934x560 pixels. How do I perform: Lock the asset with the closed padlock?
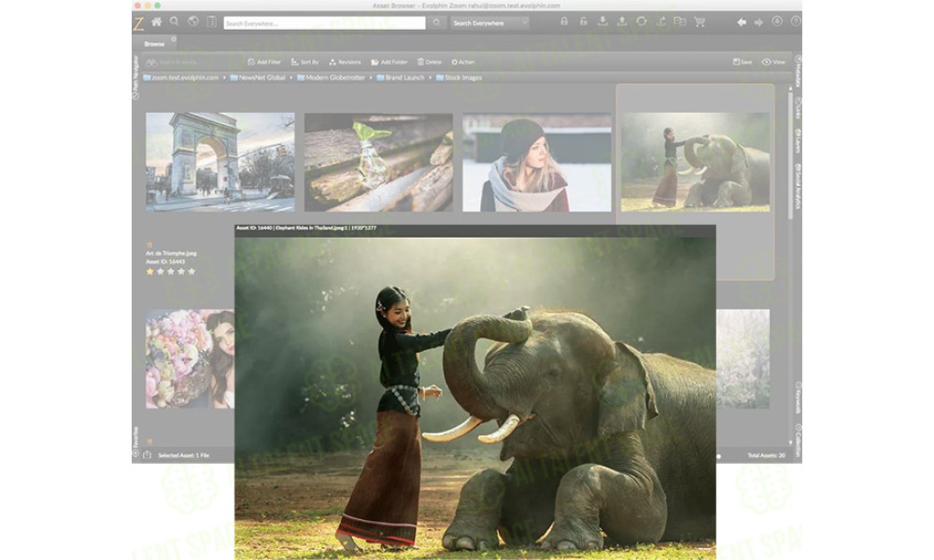pos(563,21)
